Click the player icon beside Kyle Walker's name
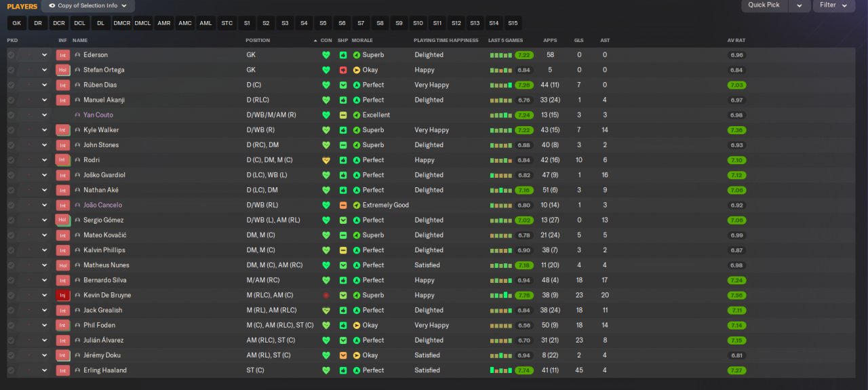The image size is (868, 390). click(x=78, y=130)
